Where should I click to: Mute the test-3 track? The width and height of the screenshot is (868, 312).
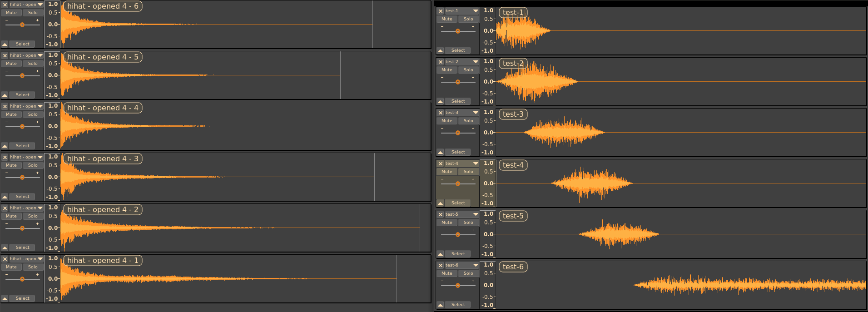[447, 121]
